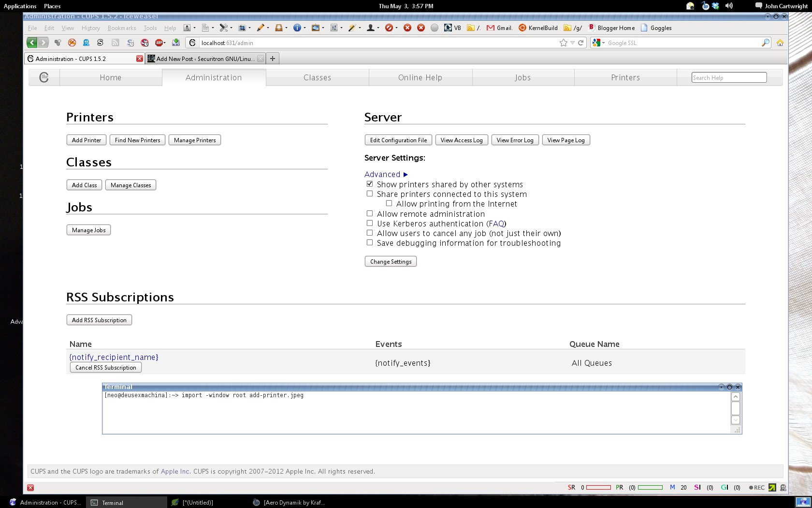Click the Adblock Plus icon in the toolbar
Screen dimensions: 812x508
point(159,43)
